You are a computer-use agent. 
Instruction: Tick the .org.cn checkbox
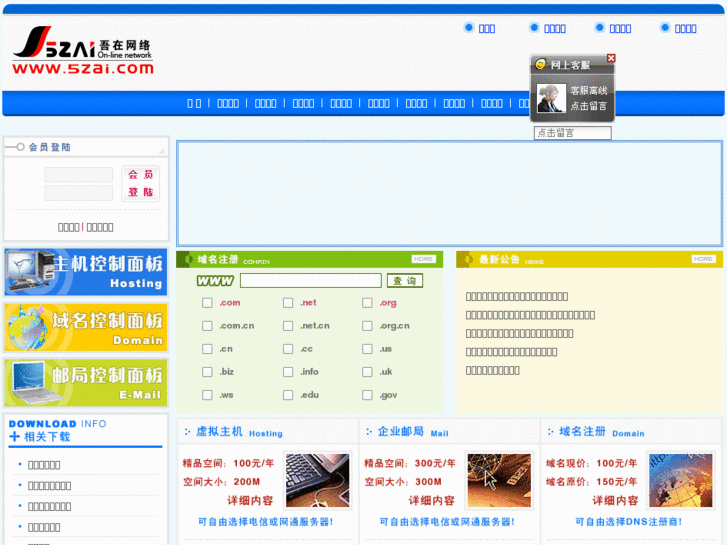tap(367, 326)
